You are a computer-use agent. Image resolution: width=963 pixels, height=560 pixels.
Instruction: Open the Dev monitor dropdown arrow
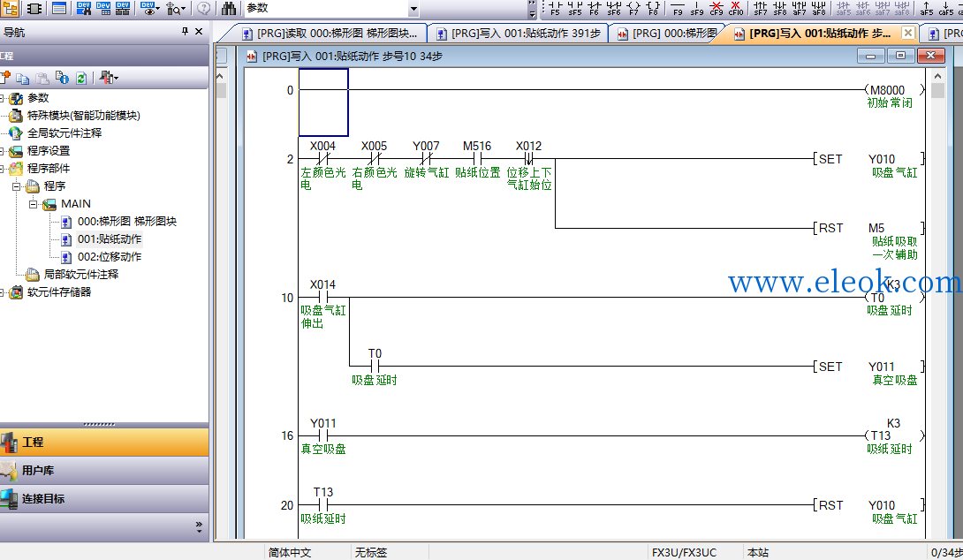[x=157, y=9]
